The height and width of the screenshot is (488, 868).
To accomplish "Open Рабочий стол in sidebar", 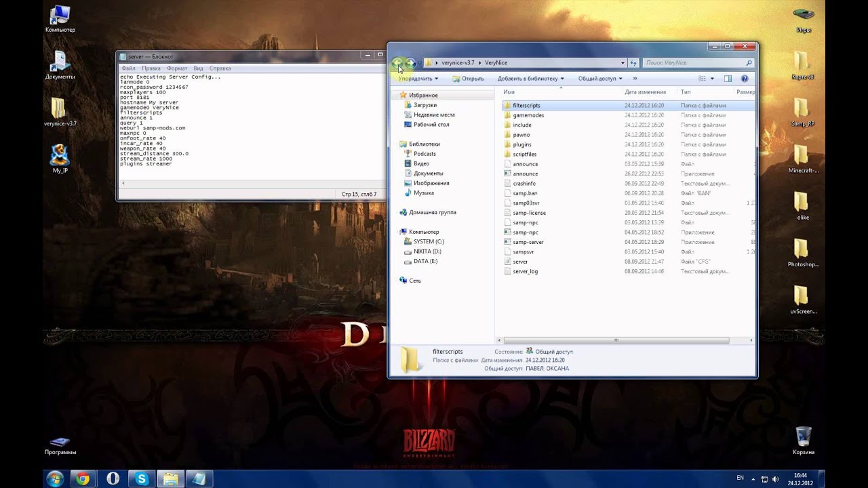I will pos(431,125).
